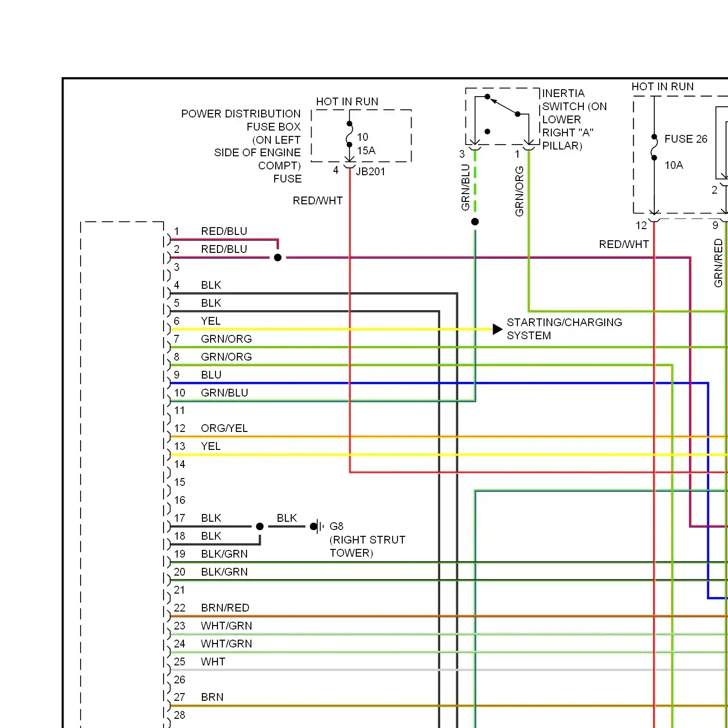Click the G8 ground symbol
Screen dimensions: 728x728
[317, 526]
